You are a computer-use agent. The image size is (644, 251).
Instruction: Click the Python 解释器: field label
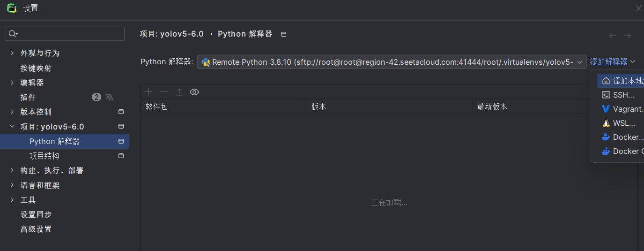(x=167, y=62)
